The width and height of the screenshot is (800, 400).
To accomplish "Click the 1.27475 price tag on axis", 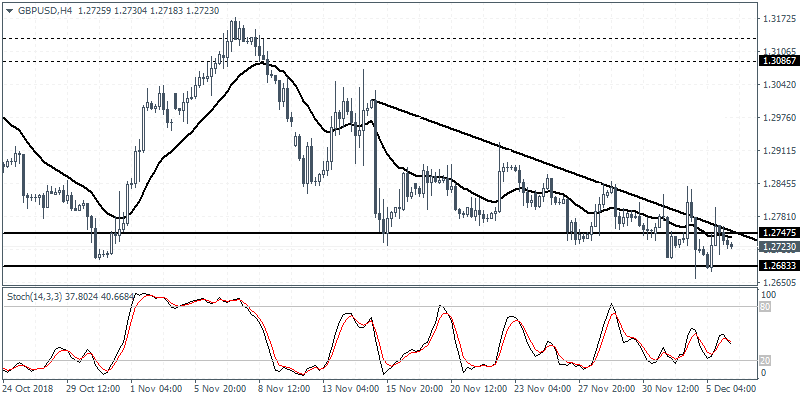I will click(778, 234).
